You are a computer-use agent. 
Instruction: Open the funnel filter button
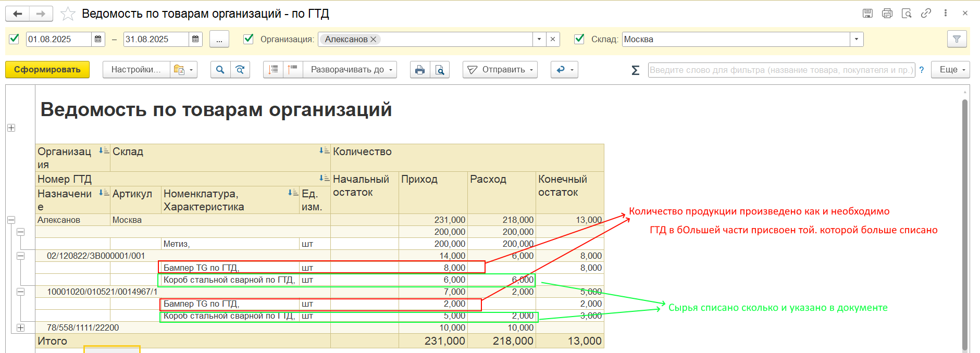pyautogui.click(x=957, y=39)
